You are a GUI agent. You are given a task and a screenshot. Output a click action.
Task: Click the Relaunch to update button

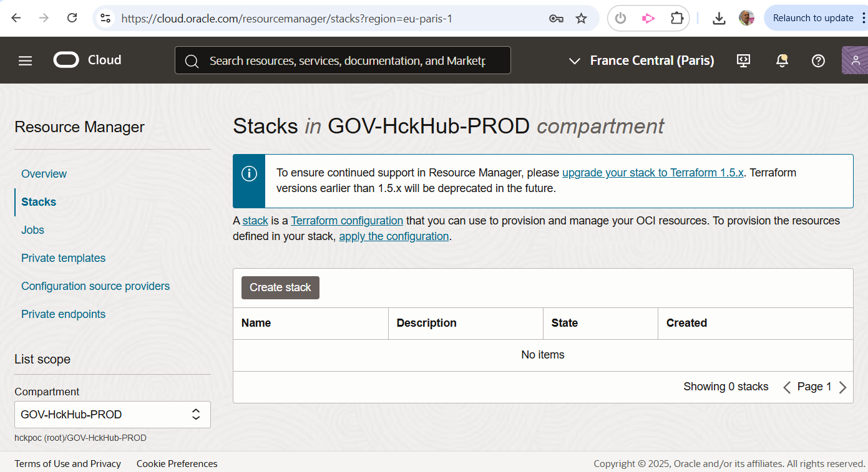pos(817,17)
